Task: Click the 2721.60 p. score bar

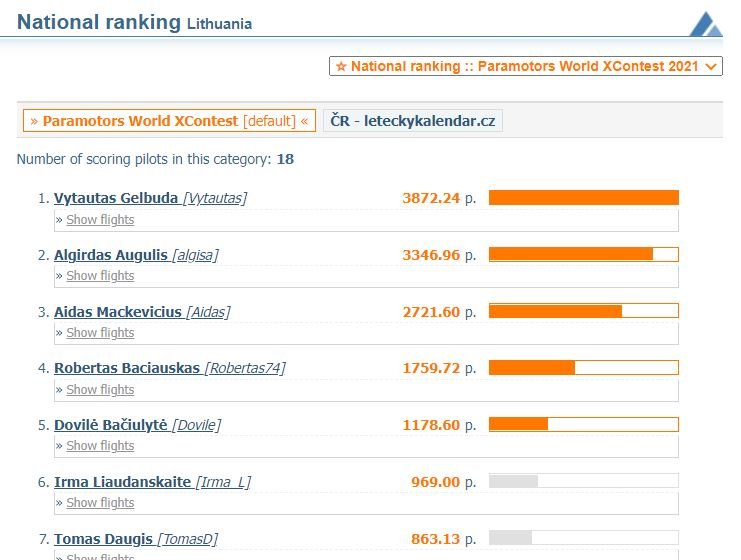Action: (x=584, y=311)
